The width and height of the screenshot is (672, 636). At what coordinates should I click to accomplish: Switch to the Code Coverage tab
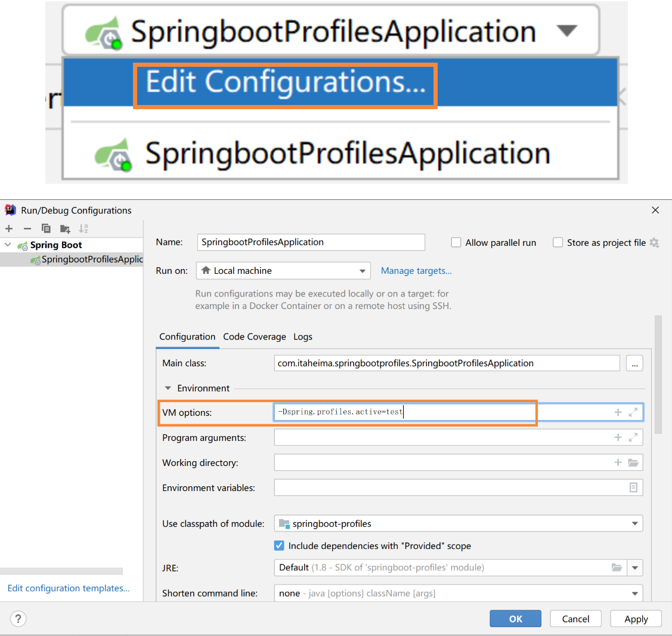click(x=255, y=336)
